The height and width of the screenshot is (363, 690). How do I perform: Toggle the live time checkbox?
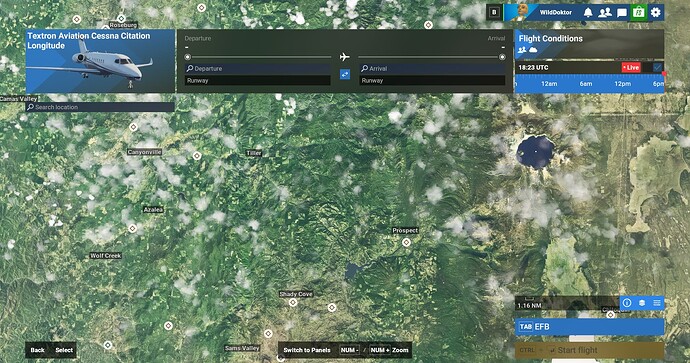tap(657, 67)
